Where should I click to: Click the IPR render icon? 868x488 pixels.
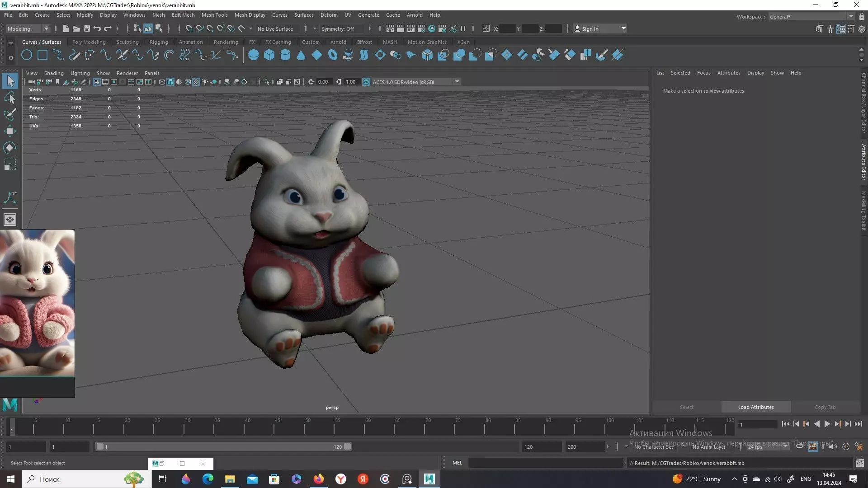(410, 28)
